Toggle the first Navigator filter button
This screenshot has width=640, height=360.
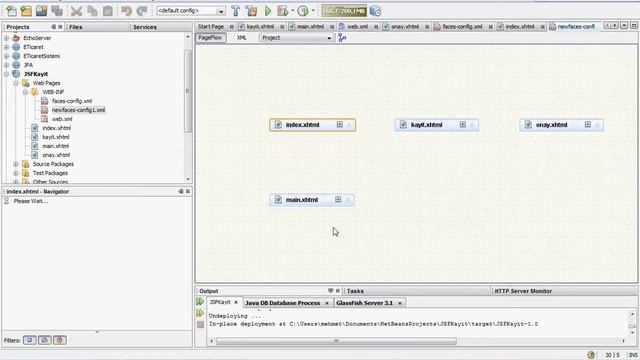30,340
